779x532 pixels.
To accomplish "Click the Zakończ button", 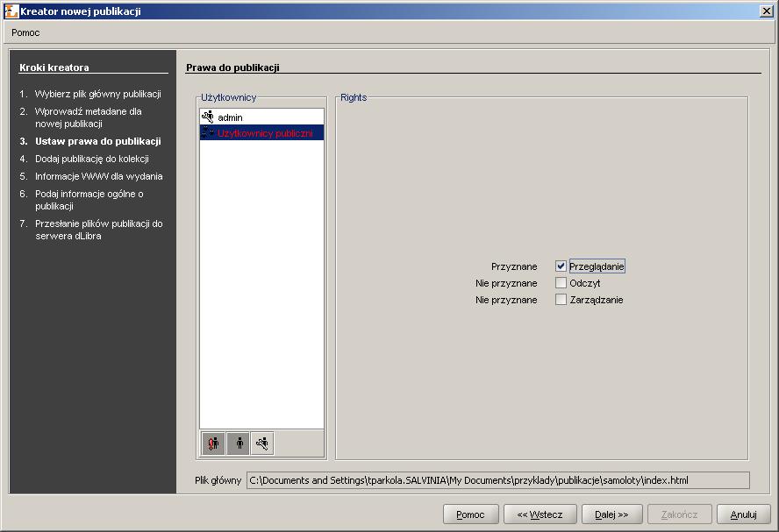I will [x=680, y=514].
